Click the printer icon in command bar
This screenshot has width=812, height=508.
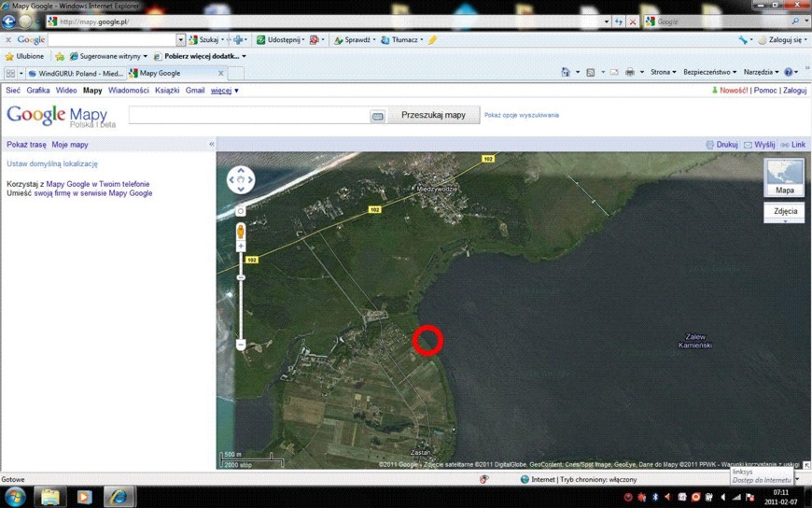tap(630, 72)
